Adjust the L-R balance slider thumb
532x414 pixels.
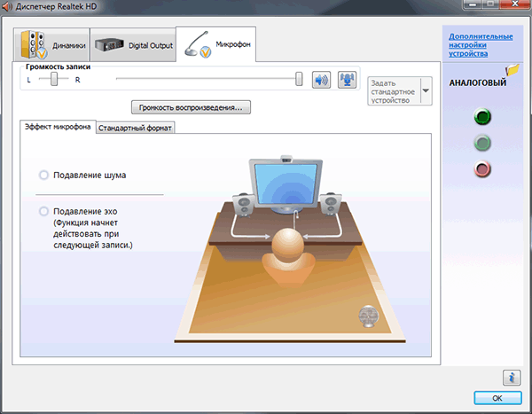(x=54, y=79)
